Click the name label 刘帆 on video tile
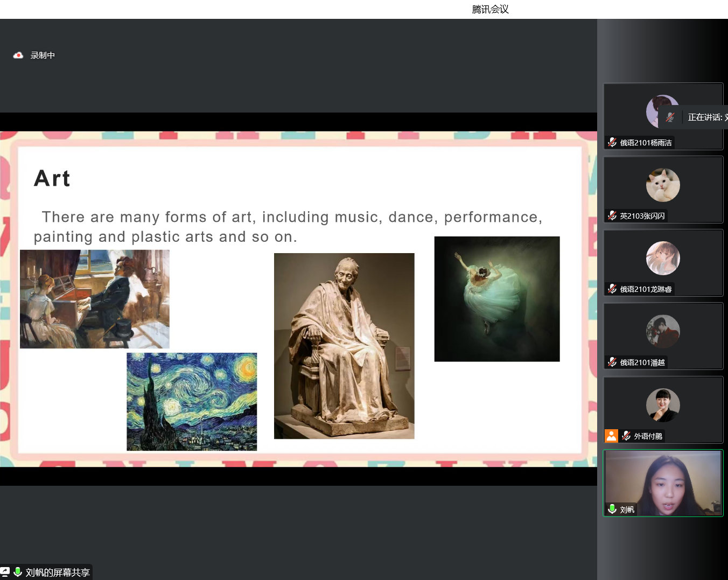Viewport: 728px width, 580px height. point(627,509)
